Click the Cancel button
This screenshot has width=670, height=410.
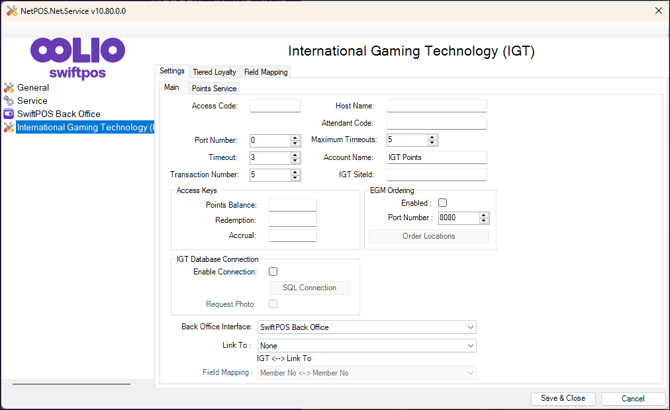click(633, 399)
